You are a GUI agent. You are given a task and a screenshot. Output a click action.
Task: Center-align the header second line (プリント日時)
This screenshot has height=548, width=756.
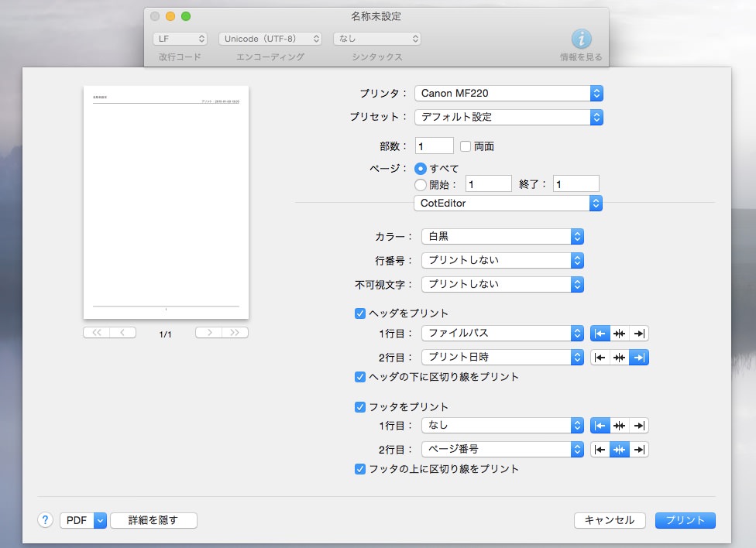619,357
